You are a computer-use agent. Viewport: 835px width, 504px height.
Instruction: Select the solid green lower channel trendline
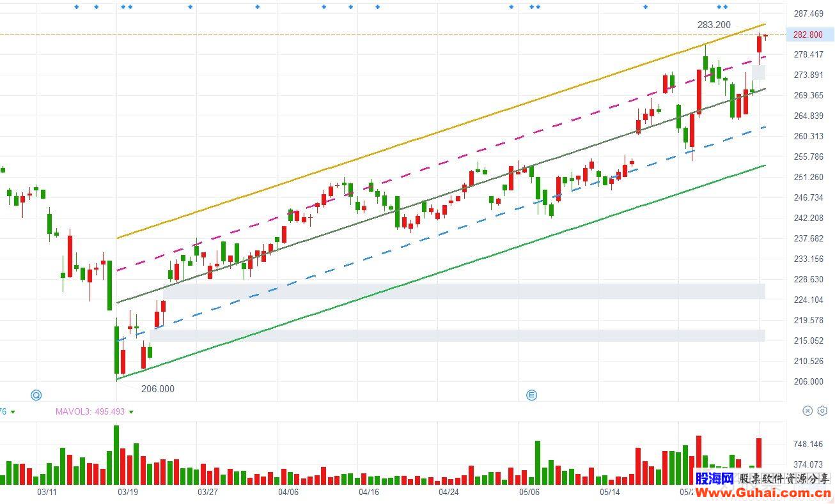click(x=441, y=273)
